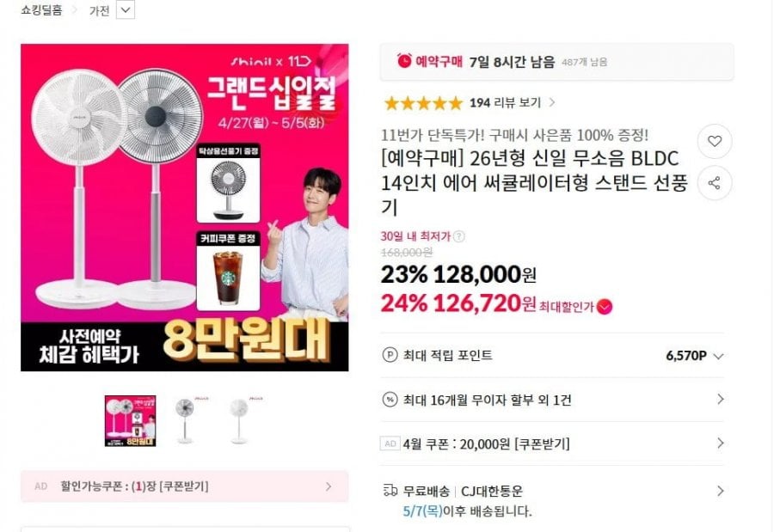Viewport: 774px width, 532px height.
Task: Click the heart wishlist icon
Action: pos(715,141)
